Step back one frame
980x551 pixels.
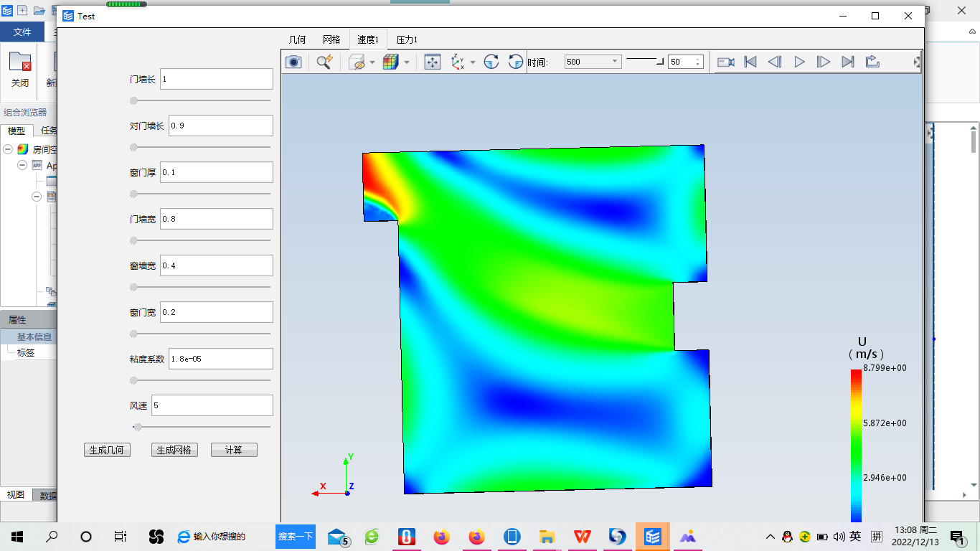pos(775,62)
